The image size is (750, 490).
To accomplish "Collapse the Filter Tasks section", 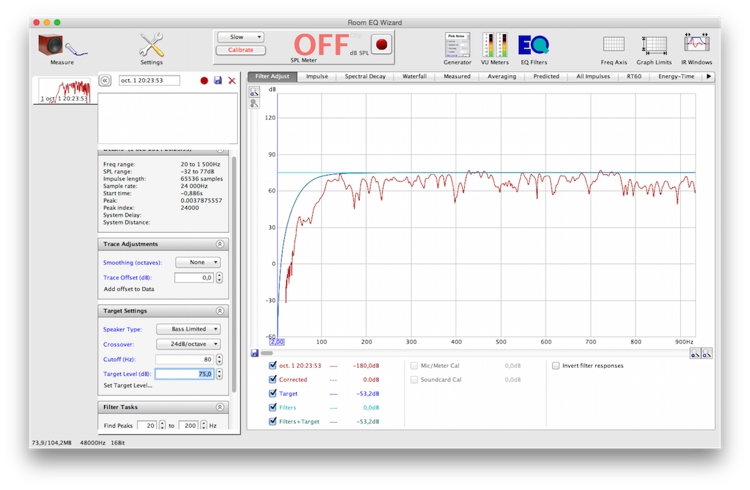I will (220, 407).
